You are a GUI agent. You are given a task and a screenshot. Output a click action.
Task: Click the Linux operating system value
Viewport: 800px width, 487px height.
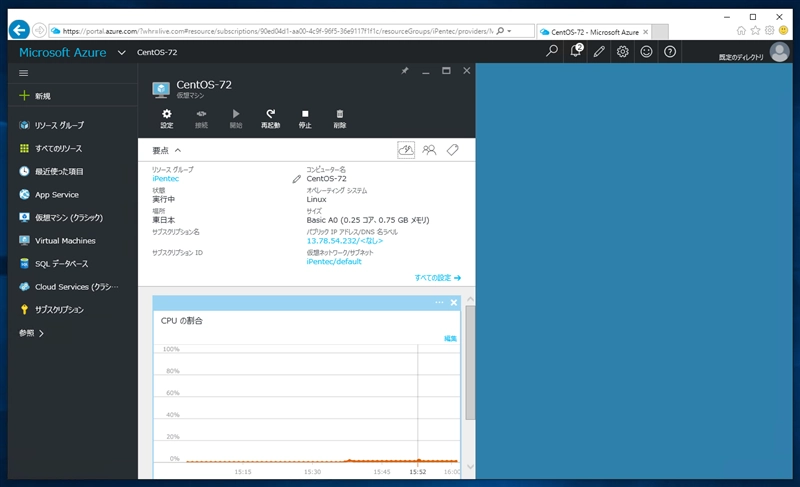coord(316,199)
